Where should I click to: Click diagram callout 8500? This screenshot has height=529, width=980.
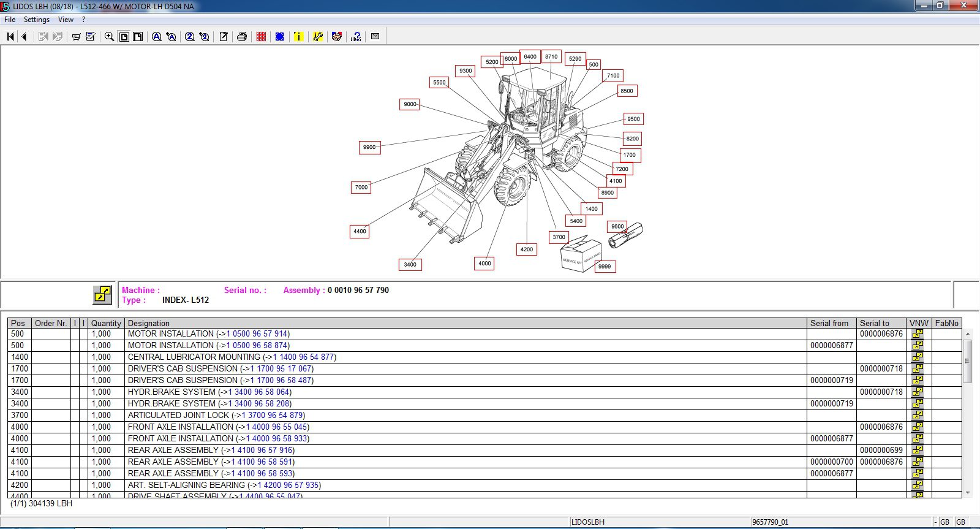pos(627,91)
